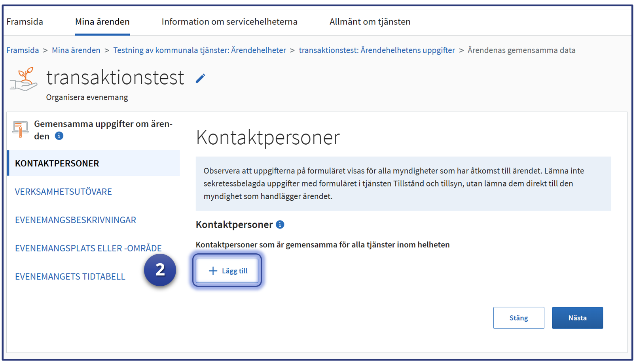The width and height of the screenshot is (635, 364).
Task: Open Information om servicehelheterna tab
Action: point(229,22)
